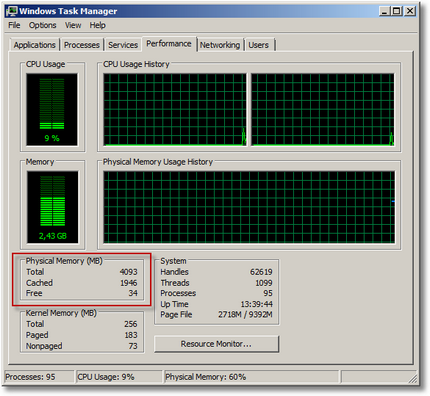
Task: Click Handles value 62619
Action: [261, 272]
